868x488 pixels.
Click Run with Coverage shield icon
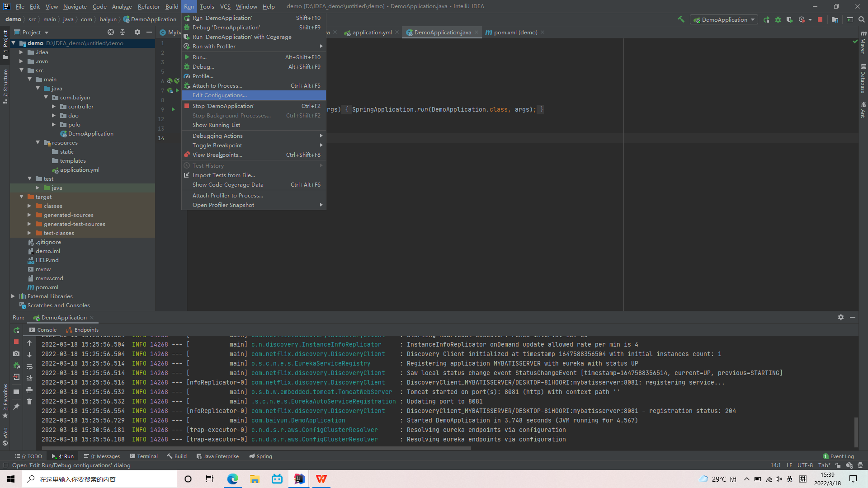tap(789, 19)
